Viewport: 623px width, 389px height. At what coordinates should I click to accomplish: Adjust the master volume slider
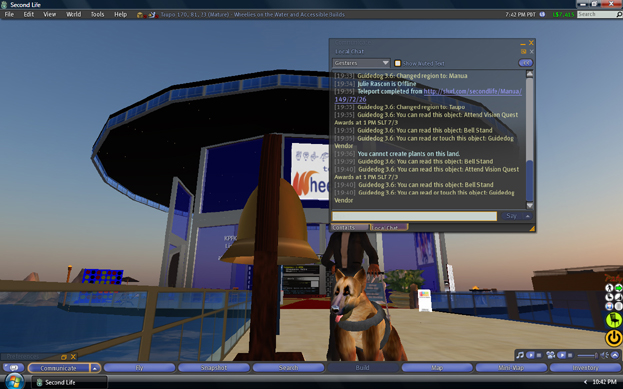(587, 355)
